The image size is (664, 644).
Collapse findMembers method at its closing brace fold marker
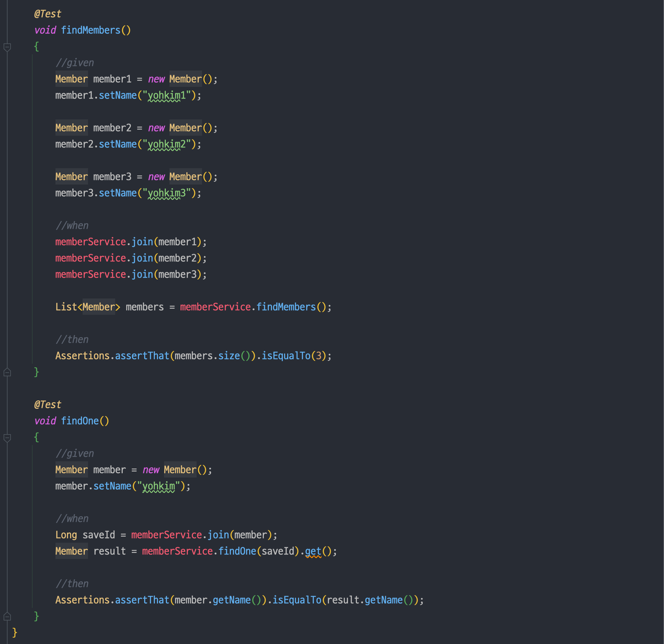coord(7,372)
